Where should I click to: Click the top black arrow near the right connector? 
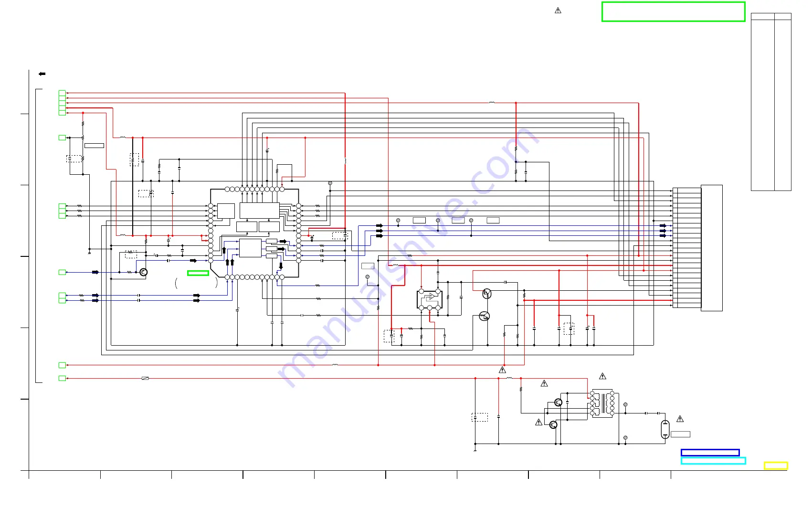pyautogui.click(x=663, y=225)
